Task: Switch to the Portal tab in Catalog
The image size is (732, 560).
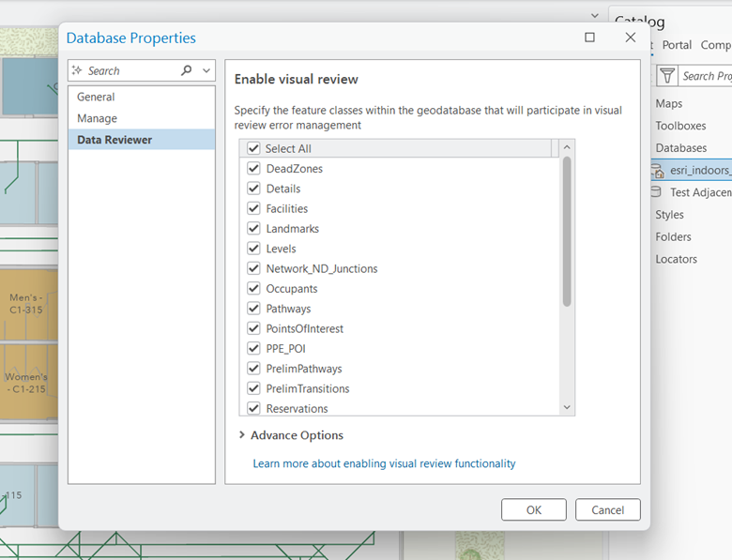Action: click(677, 45)
